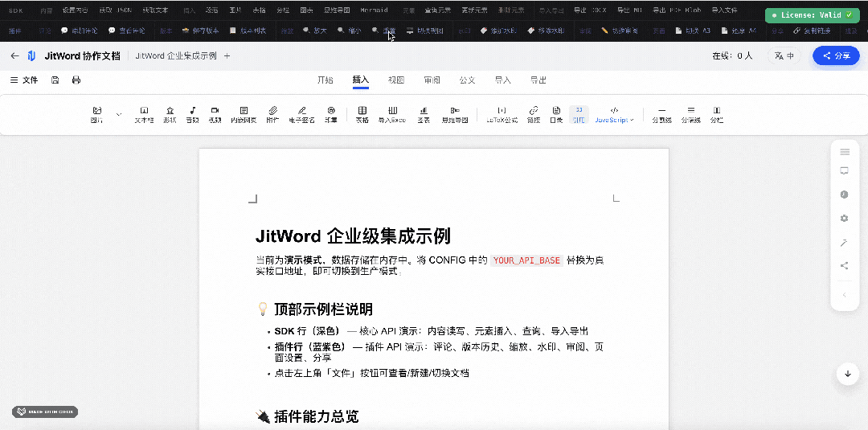
Task: Click 设置内容 in the SDK bar
Action: coord(76,10)
